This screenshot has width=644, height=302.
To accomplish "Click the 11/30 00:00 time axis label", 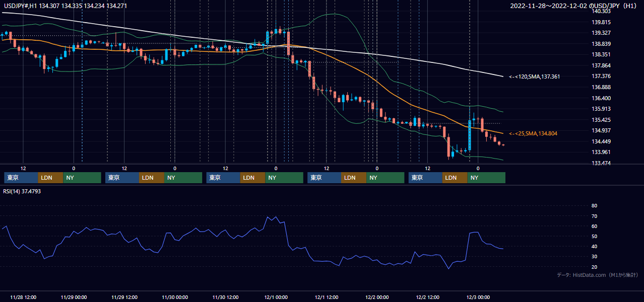I will pos(175,297).
